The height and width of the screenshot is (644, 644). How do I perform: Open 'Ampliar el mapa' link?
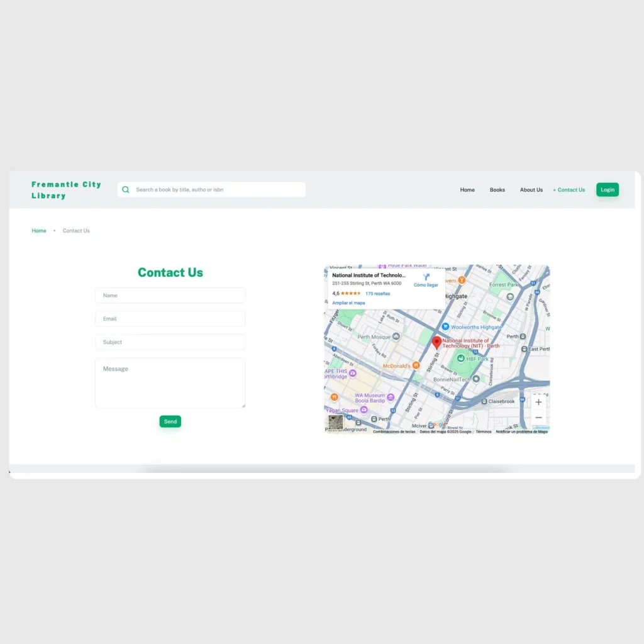[348, 303]
